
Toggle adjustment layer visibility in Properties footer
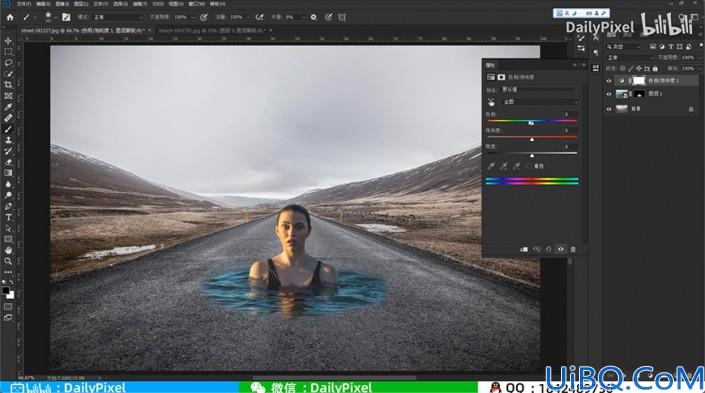561,249
